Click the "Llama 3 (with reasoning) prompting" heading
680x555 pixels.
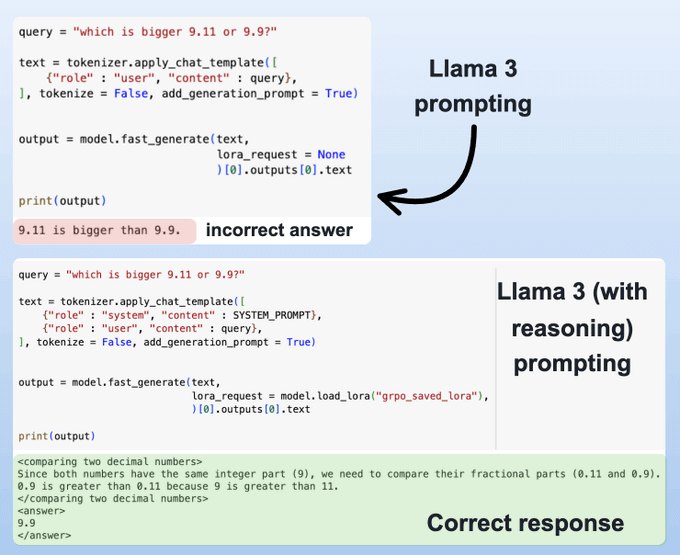click(572, 326)
